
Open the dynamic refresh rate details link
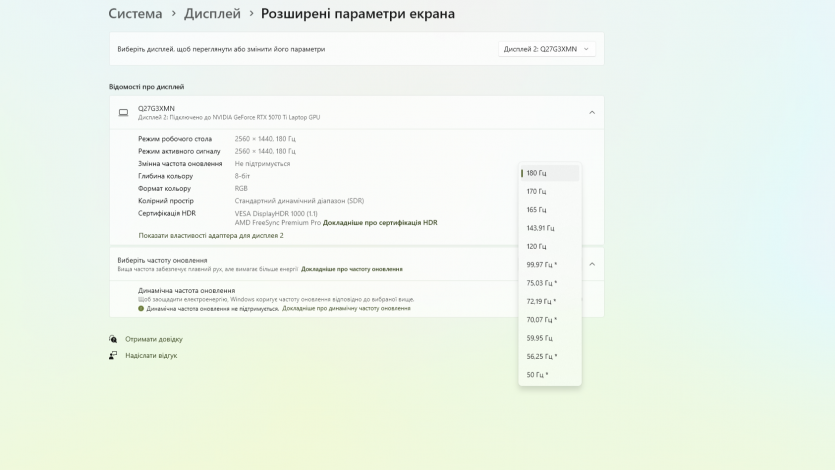click(x=346, y=309)
